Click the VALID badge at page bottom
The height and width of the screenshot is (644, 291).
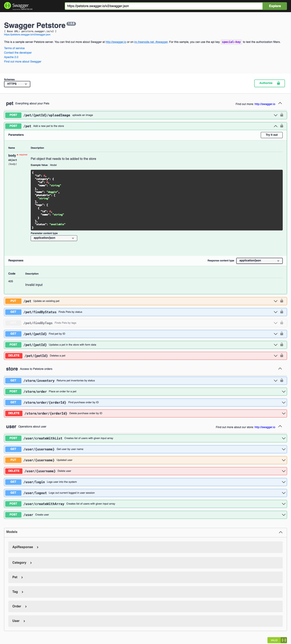[274, 640]
